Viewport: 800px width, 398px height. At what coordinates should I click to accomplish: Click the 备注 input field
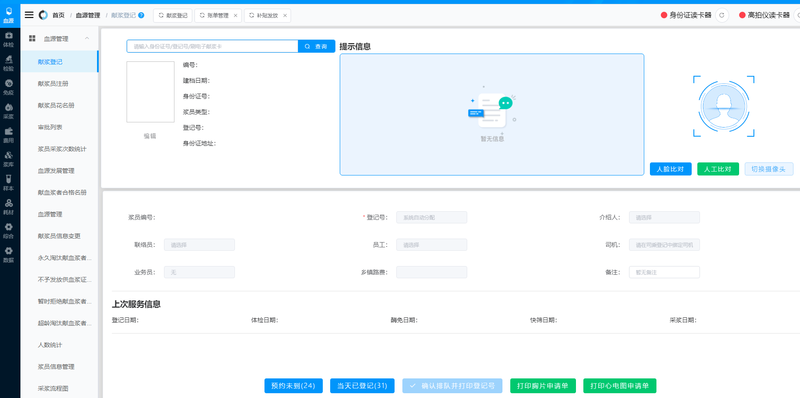coord(664,272)
